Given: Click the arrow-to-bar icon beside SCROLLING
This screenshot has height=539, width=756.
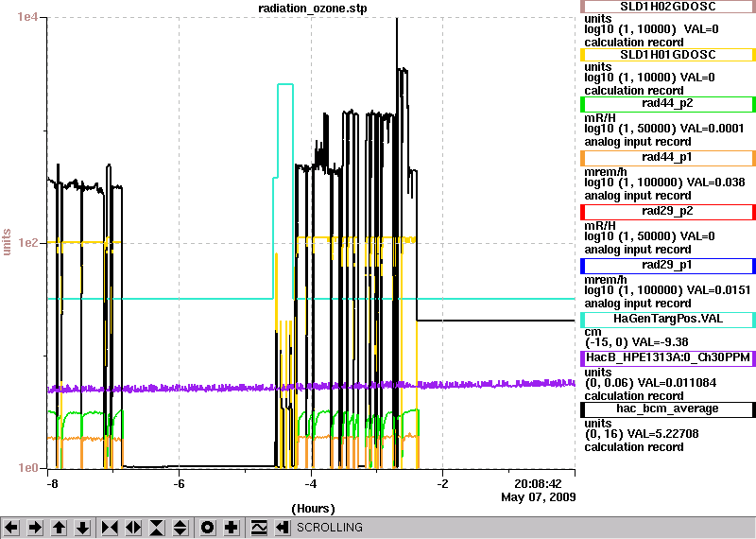Looking at the screenshot, I should 283,528.
